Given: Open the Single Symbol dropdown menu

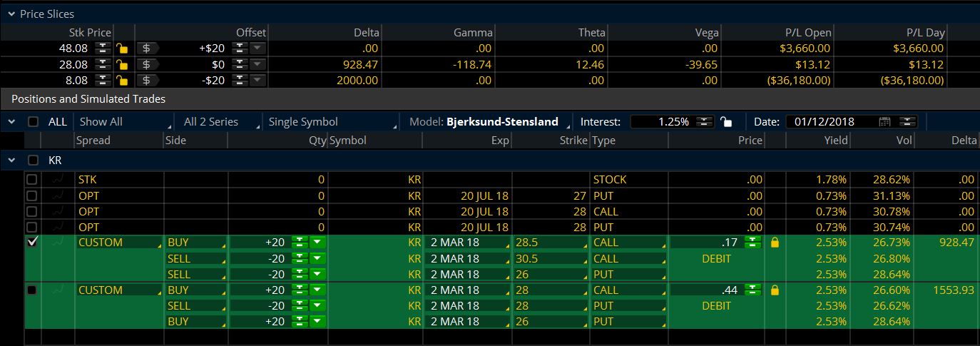Looking at the screenshot, I should [x=330, y=122].
